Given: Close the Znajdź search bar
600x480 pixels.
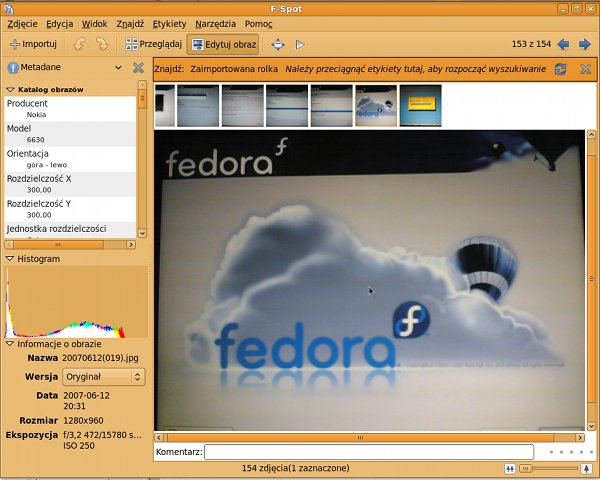Looking at the screenshot, I should coord(585,69).
